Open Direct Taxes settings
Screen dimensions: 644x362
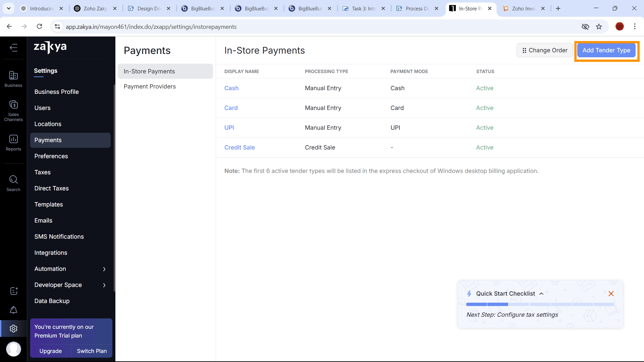(x=70, y=188)
